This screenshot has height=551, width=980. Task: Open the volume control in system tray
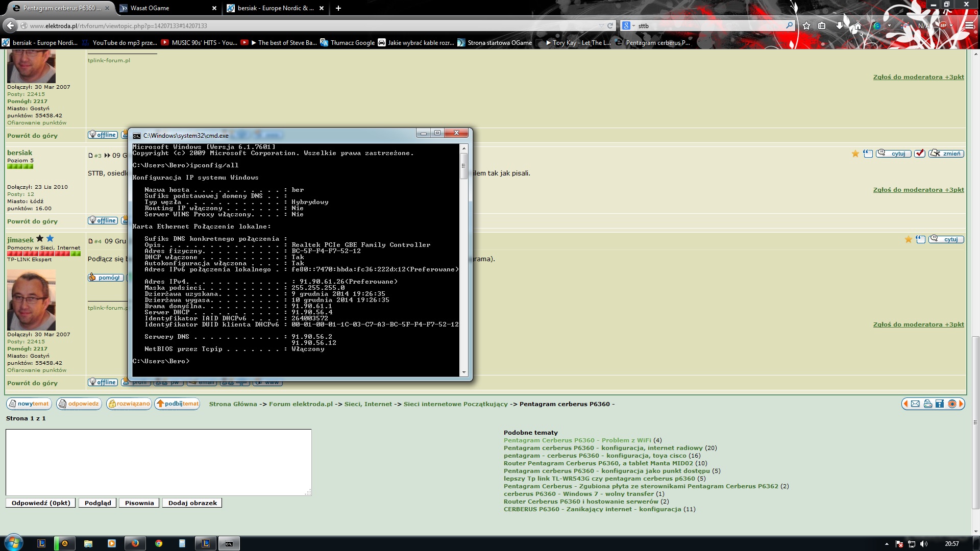point(924,544)
